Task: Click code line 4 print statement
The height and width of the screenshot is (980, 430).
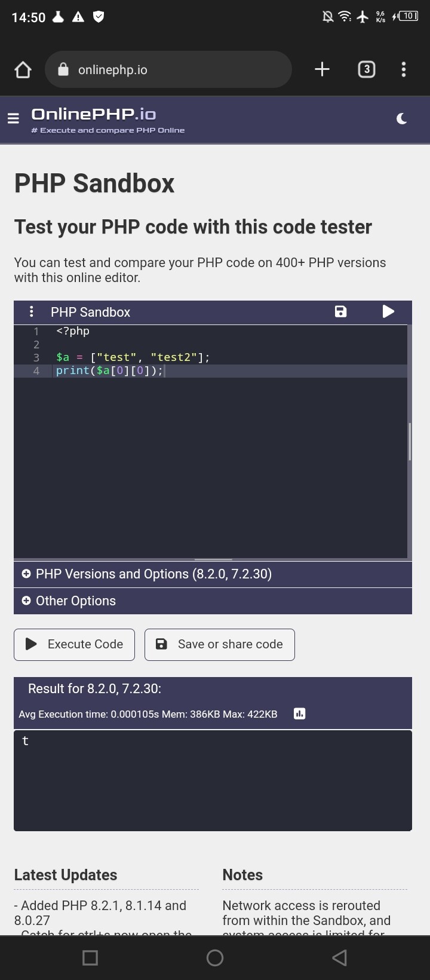Action: coord(109,370)
